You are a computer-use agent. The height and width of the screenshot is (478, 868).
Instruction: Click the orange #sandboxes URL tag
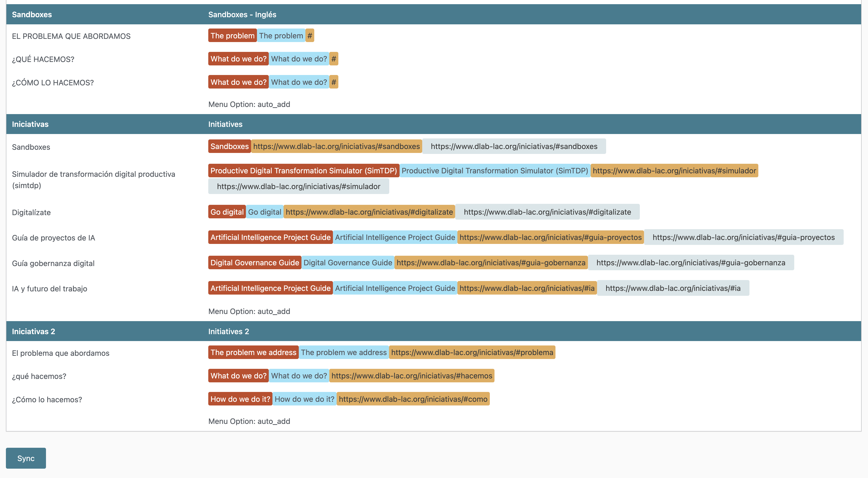tap(336, 146)
